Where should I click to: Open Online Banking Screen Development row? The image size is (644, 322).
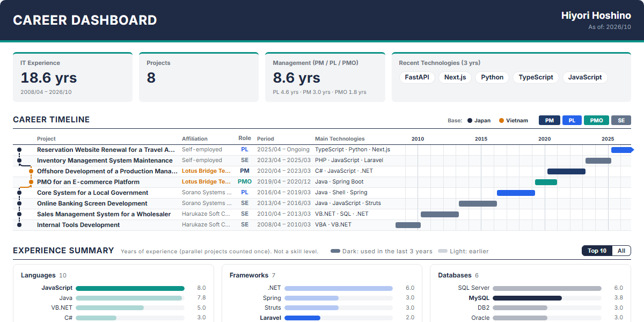point(322,203)
